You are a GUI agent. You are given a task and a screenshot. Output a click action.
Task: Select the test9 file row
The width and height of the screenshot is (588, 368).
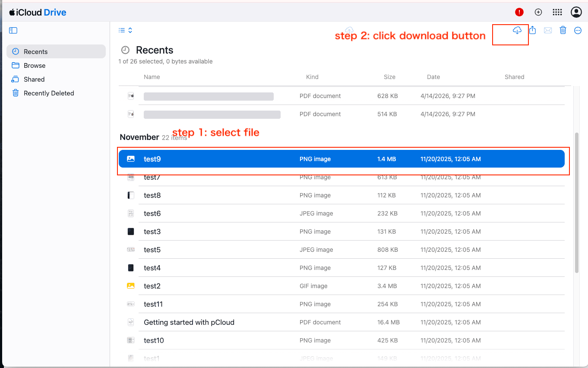coord(341,159)
